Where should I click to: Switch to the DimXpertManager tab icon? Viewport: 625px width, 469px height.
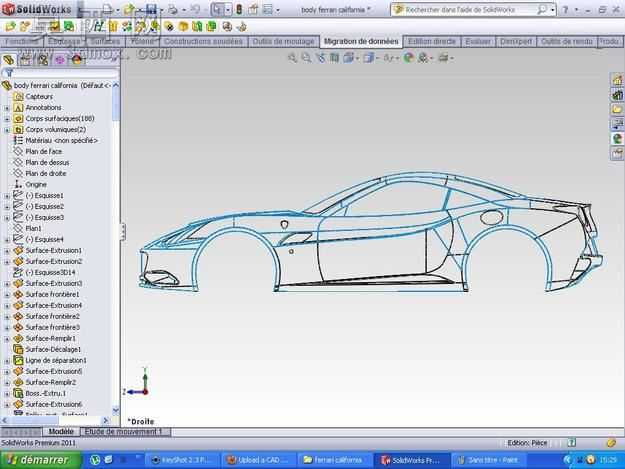click(60, 60)
